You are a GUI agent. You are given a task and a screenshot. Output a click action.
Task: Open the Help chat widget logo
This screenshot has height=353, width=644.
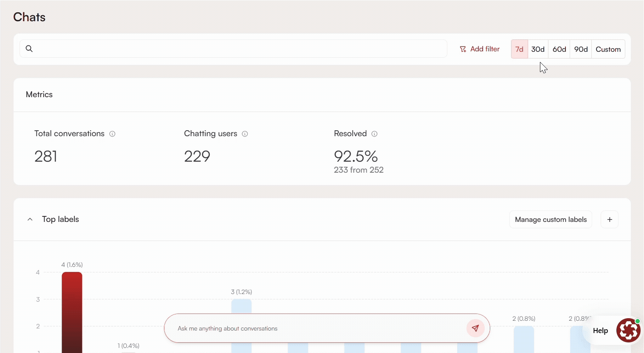[x=628, y=331]
